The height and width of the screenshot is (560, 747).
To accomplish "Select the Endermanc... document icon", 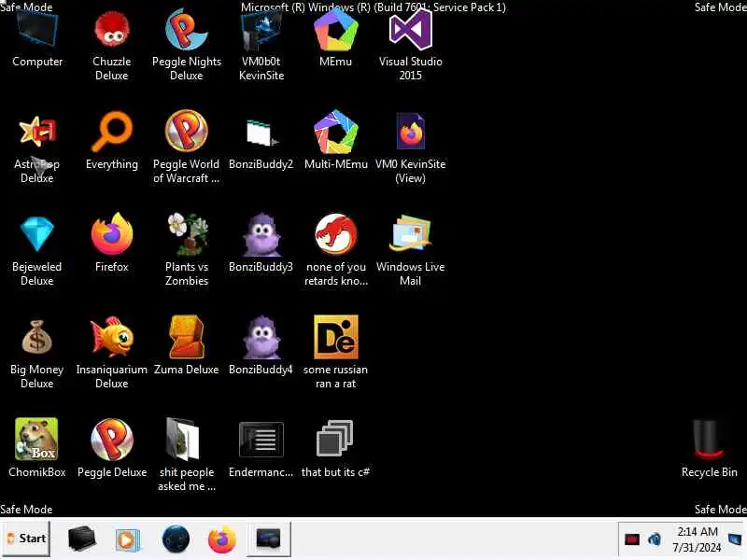I will tap(261, 439).
